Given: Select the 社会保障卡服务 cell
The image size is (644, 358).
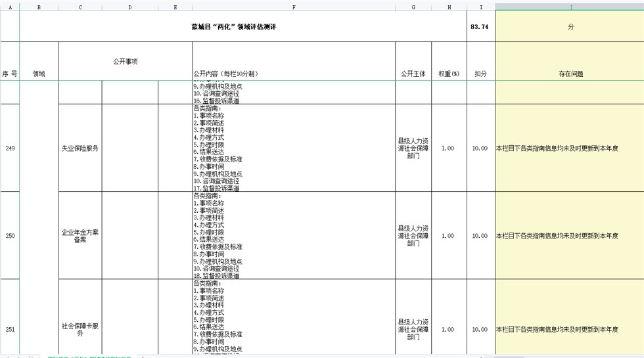Looking at the screenshot, I should point(80,329).
